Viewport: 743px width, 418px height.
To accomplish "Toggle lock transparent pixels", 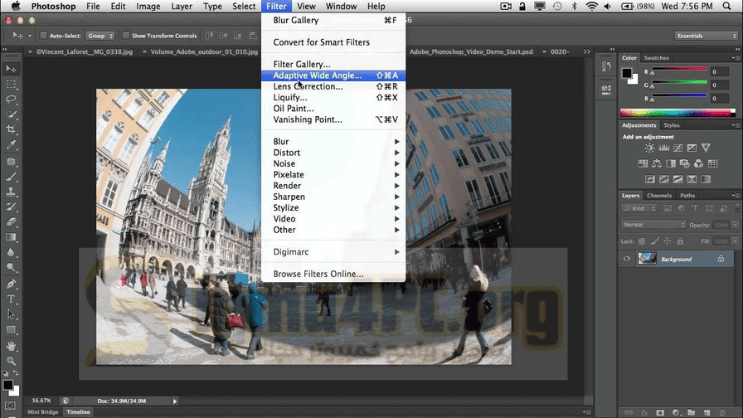I will coord(642,241).
